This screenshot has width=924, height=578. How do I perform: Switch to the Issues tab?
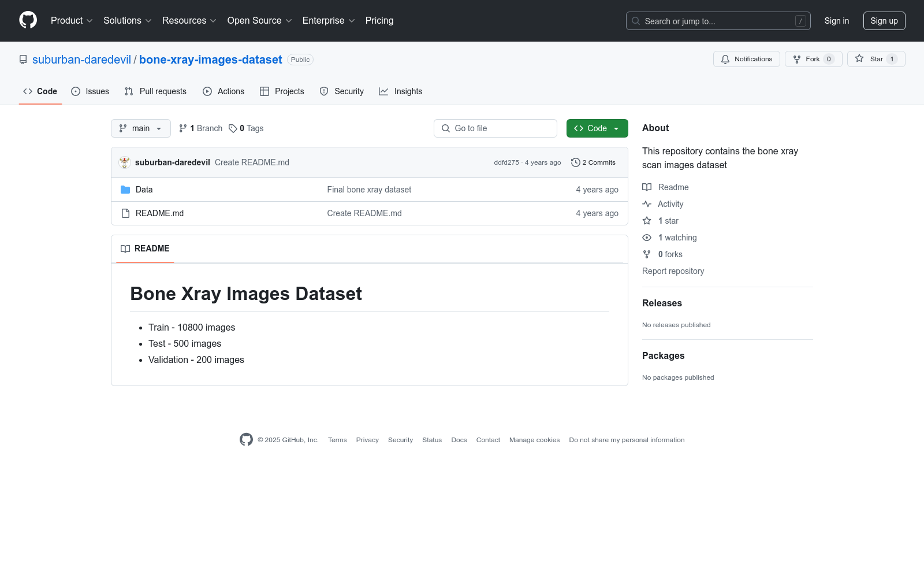(x=90, y=91)
